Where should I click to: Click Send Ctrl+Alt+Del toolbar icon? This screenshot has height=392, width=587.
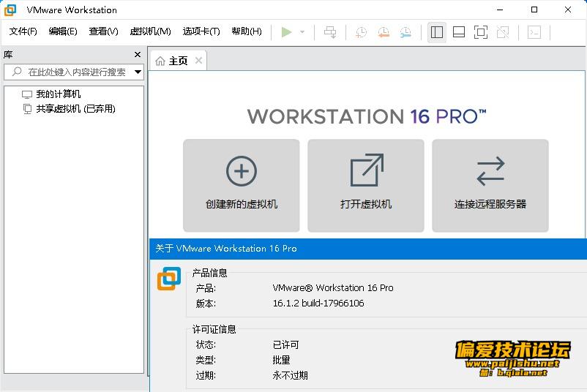(x=330, y=32)
